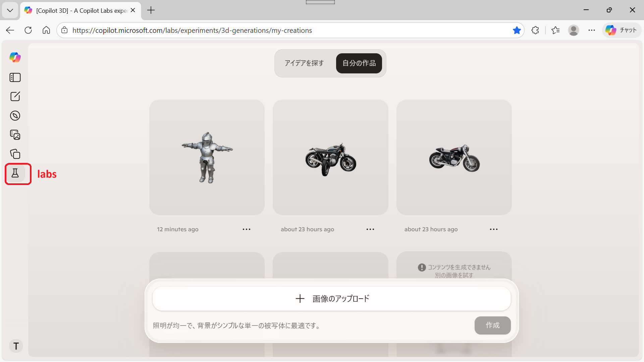
Task: Open the tab list dropdown chevron
Action: pyautogui.click(x=10, y=10)
